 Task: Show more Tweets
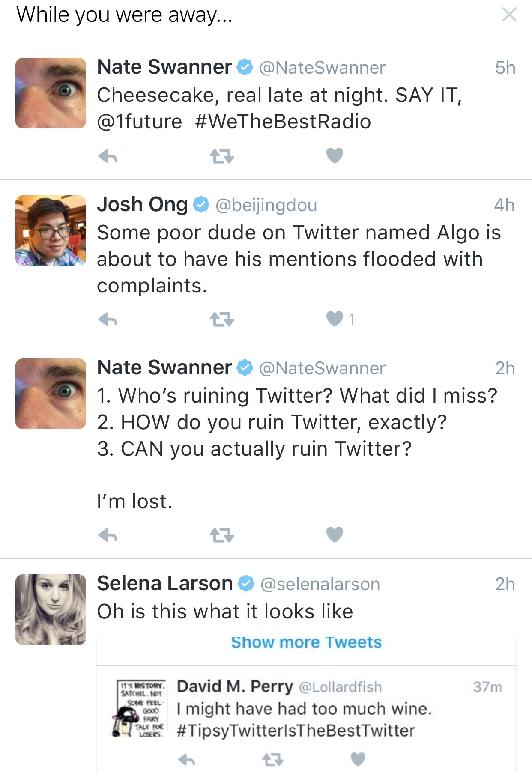(x=306, y=642)
